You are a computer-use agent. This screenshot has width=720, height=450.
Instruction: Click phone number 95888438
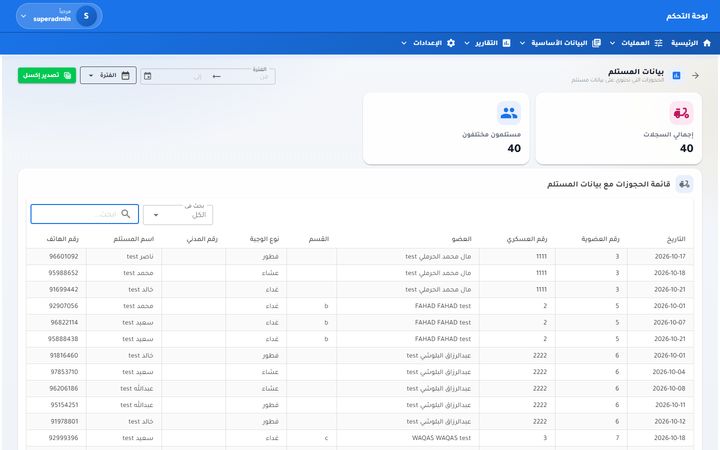(63, 339)
